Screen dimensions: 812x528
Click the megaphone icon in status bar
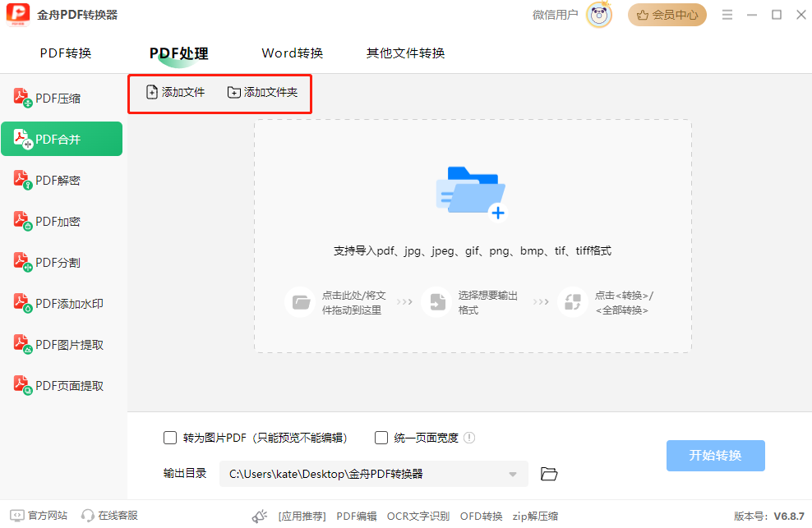coord(260,517)
